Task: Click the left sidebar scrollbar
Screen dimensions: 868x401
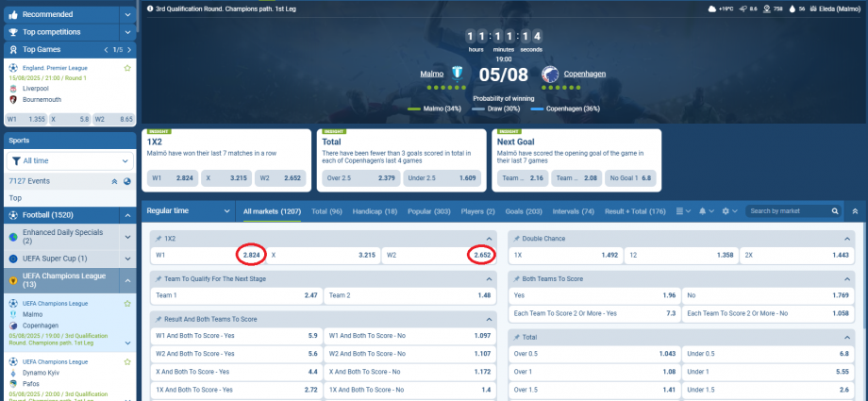Action: (x=139, y=17)
